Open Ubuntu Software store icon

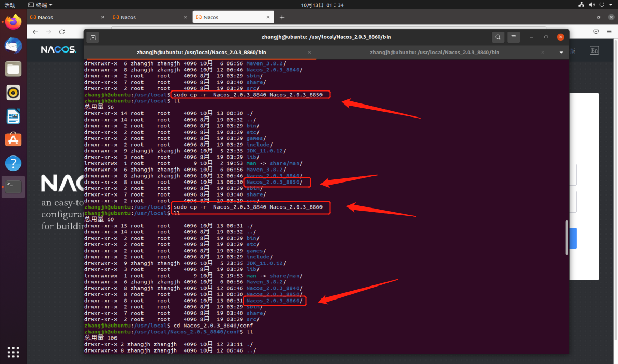tap(14, 139)
